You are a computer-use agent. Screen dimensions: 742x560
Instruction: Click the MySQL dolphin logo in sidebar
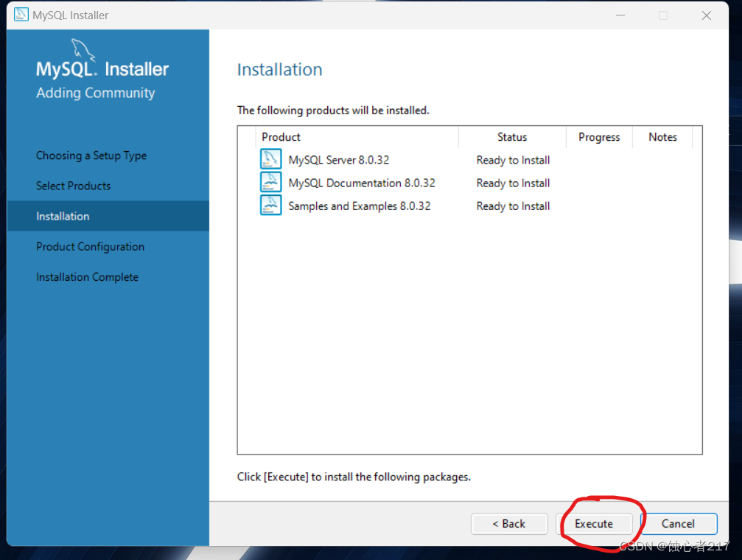pos(83,49)
